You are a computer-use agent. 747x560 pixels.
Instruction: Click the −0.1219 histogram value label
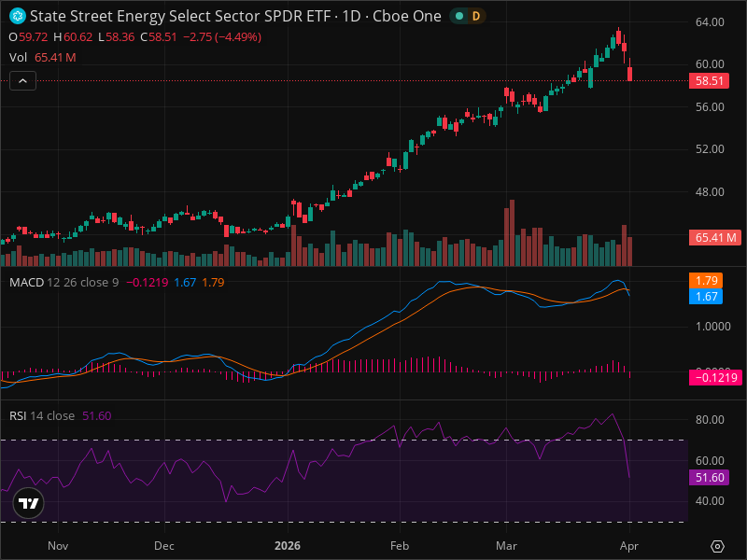715,378
